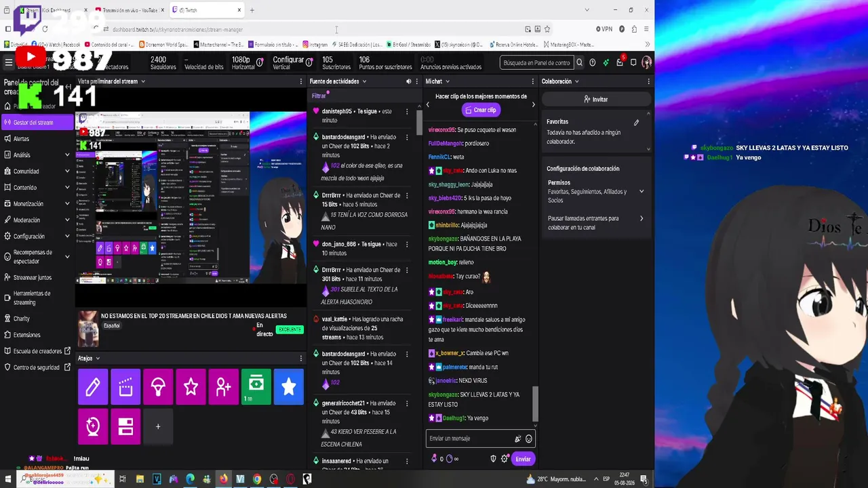Toggle the browser VPN badge

click(x=604, y=29)
